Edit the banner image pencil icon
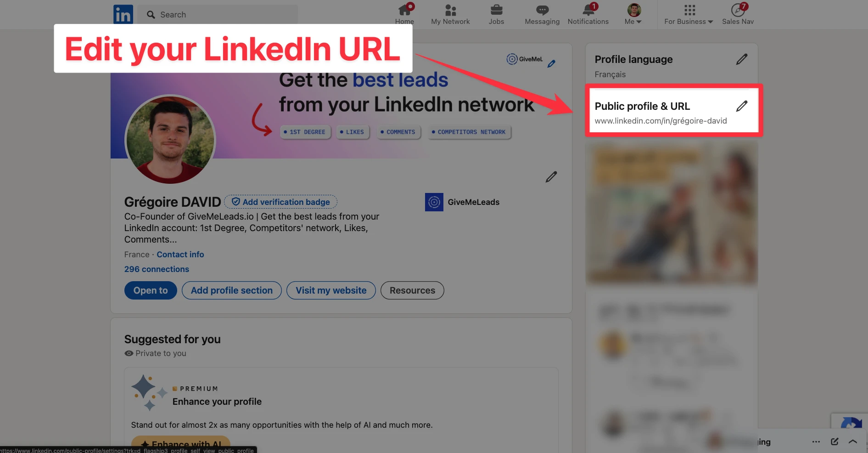 tap(551, 64)
